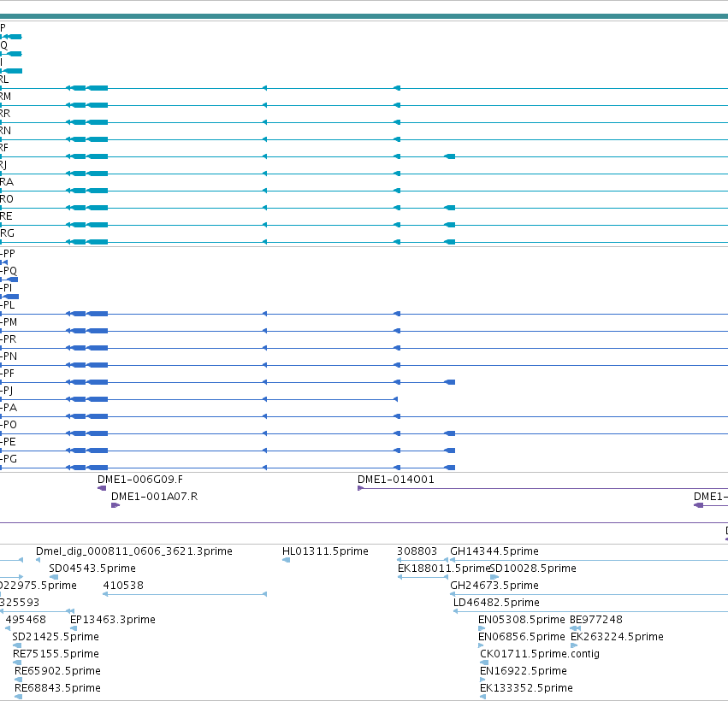Click the 495468 feature label
The width and height of the screenshot is (728, 701).
pos(26,620)
